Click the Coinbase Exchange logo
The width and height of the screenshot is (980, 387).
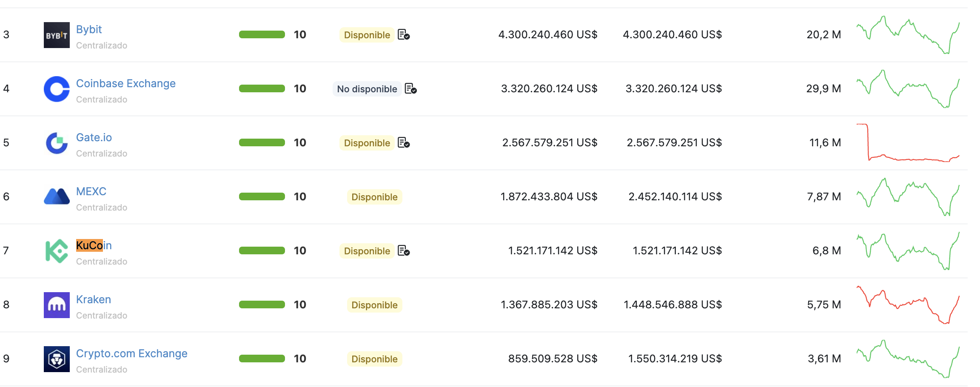click(57, 89)
